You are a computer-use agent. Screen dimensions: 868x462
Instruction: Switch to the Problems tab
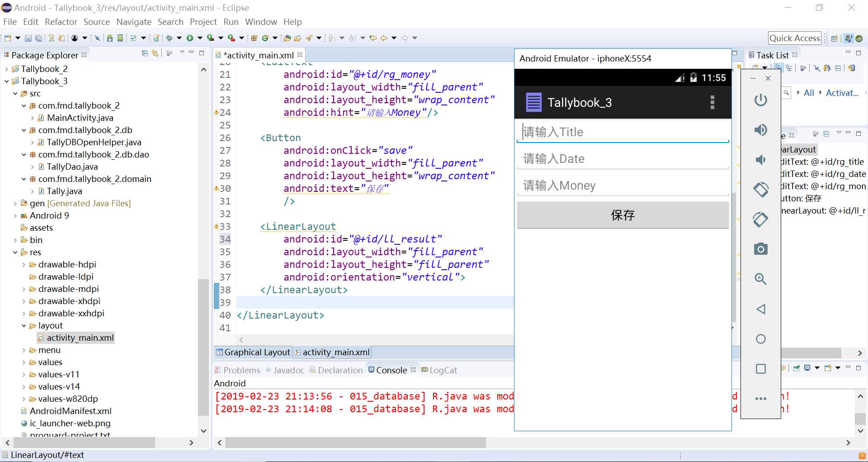(238, 370)
